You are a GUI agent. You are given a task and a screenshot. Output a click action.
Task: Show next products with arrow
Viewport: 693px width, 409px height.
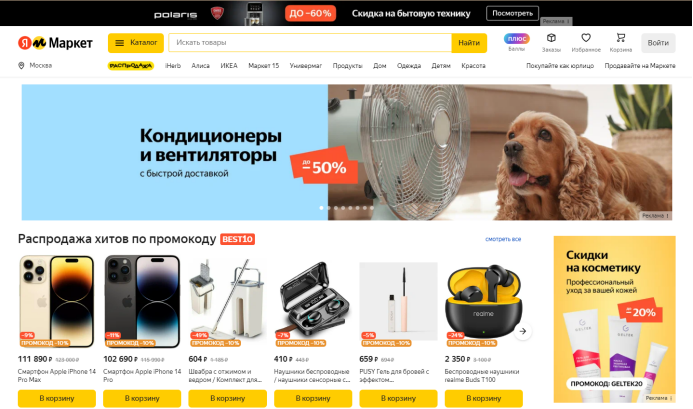[523, 331]
